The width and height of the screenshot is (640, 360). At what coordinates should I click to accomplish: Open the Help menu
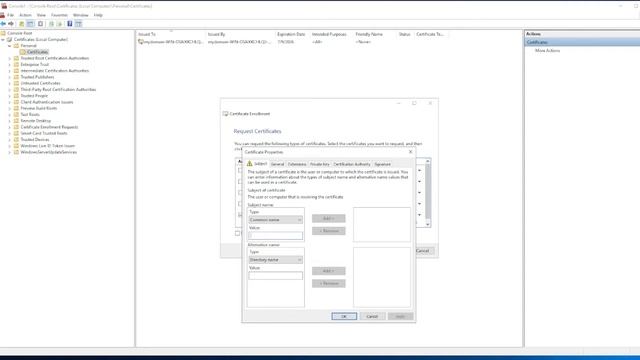coord(98,15)
